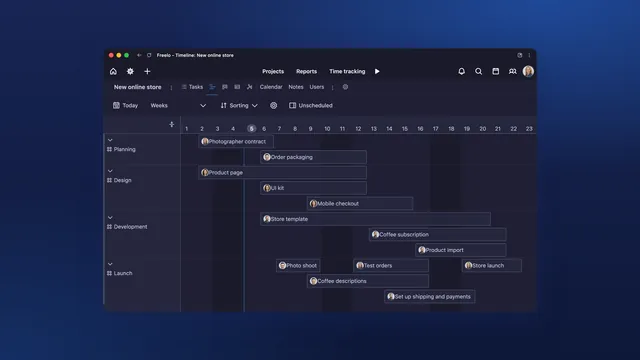Open the Projects menu

[x=273, y=71]
